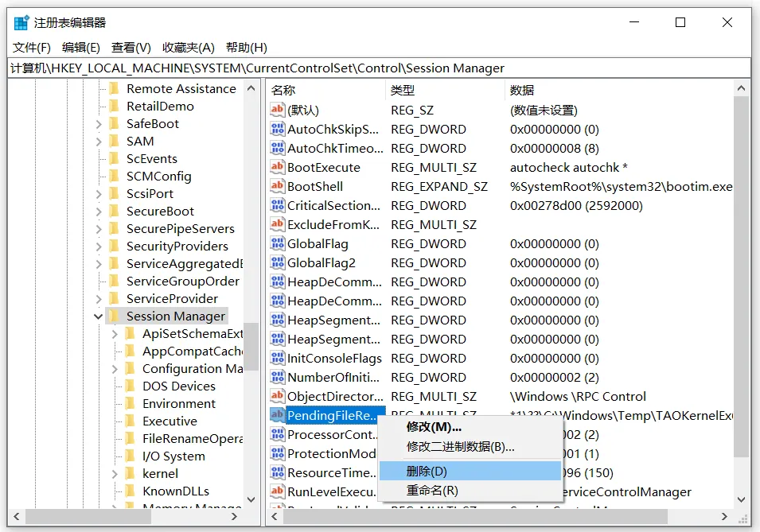Viewport: 760px width, 532px height.
Task: Click values pane horizontal scroll right arrow
Action: pyautogui.click(x=724, y=517)
